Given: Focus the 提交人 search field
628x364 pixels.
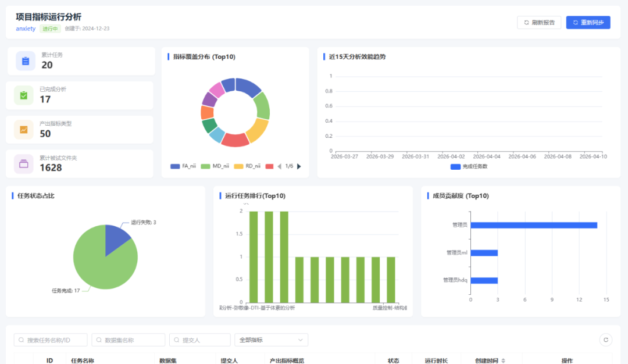Looking at the screenshot, I should pyautogui.click(x=200, y=340).
